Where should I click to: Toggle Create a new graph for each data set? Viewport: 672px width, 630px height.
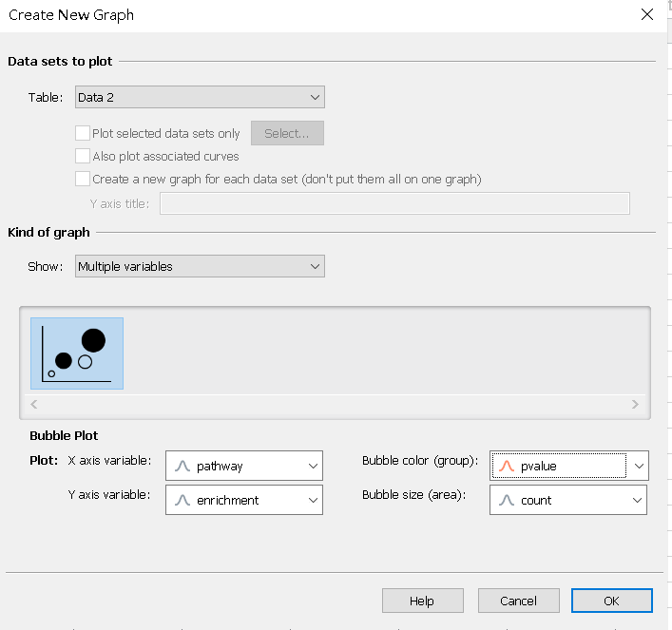[x=83, y=179]
